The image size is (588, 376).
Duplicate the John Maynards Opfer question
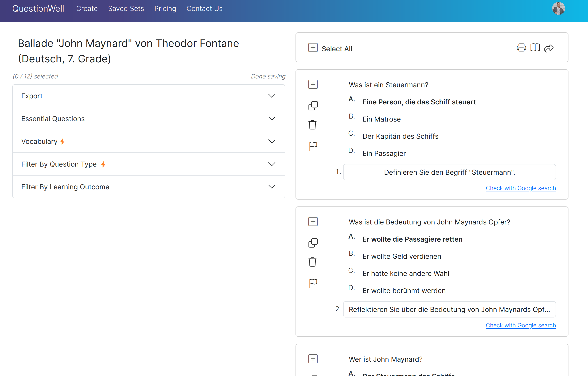click(313, 243)
